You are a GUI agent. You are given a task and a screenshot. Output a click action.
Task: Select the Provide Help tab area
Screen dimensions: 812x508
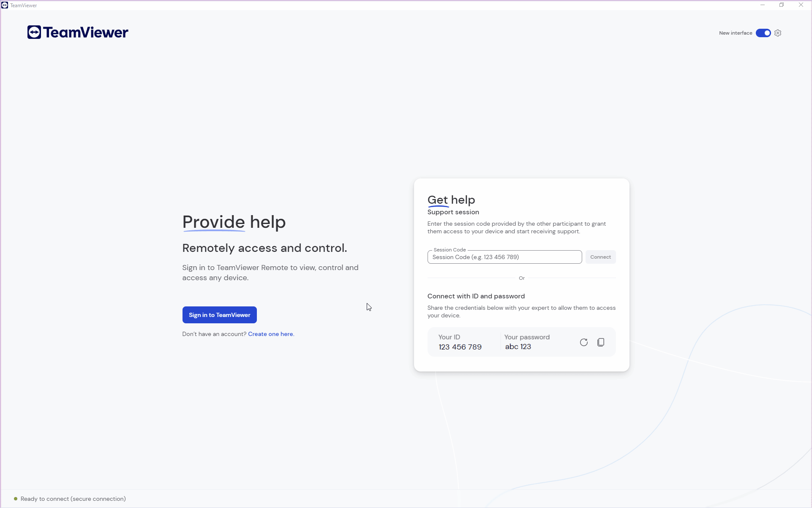(234, 221)
